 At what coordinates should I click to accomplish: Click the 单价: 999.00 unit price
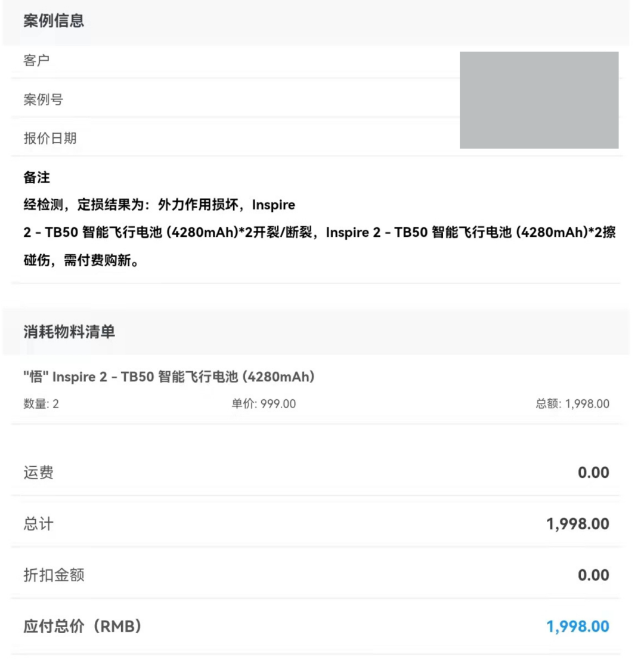tap(264, 403)
